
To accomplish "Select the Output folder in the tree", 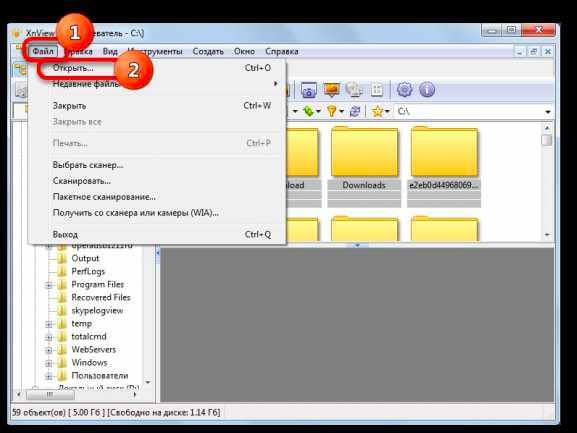I will (85, 259).
